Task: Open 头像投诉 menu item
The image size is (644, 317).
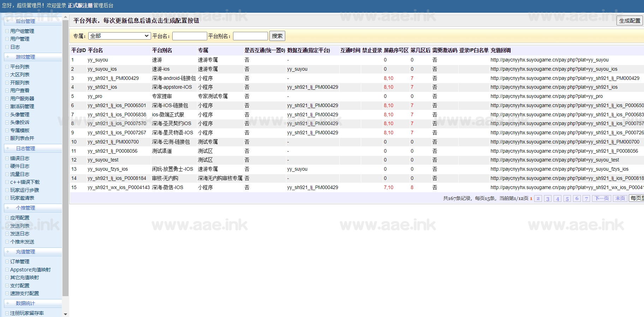Action: [x=20, y=122]
